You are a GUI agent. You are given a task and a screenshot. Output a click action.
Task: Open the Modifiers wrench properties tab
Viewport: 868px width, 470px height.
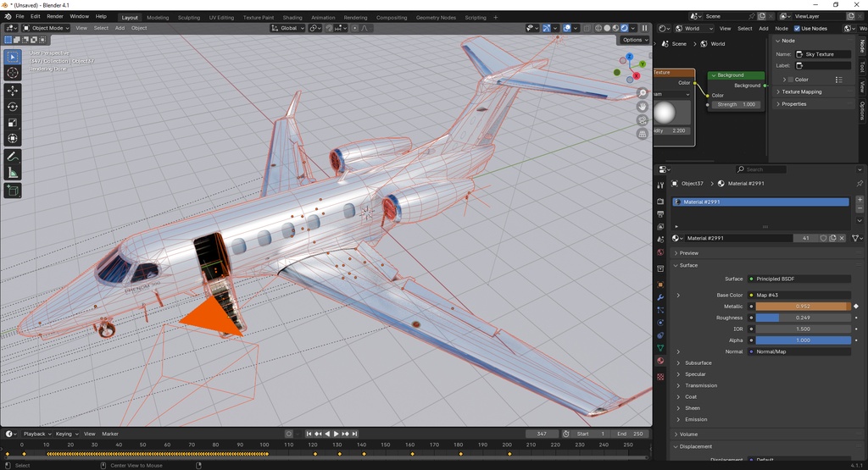coord(660,297)
